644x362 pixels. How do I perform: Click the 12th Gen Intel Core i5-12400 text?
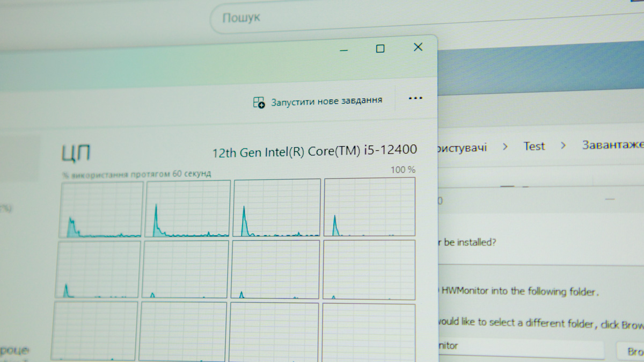coord(314,151)
